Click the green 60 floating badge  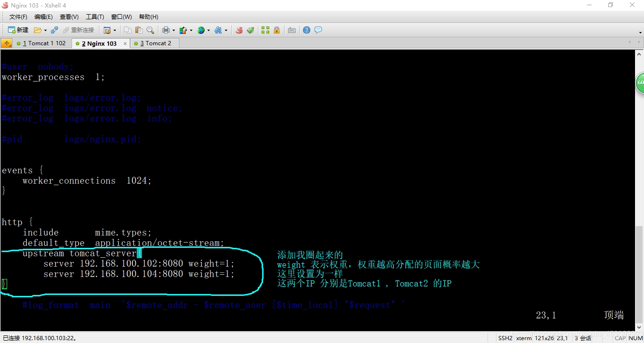tap(640, 83)
